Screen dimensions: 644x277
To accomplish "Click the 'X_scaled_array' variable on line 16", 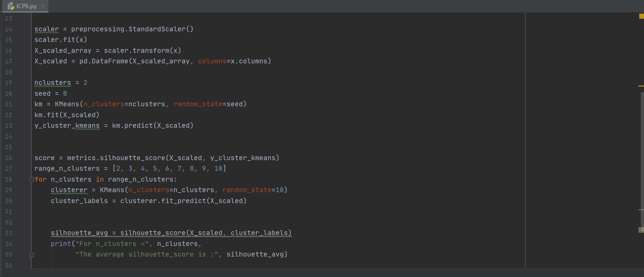I will 63,50.
